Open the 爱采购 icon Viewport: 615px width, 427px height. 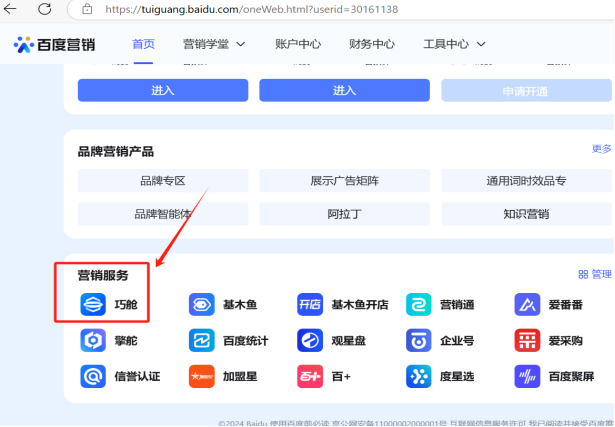(x=527, y=340)
